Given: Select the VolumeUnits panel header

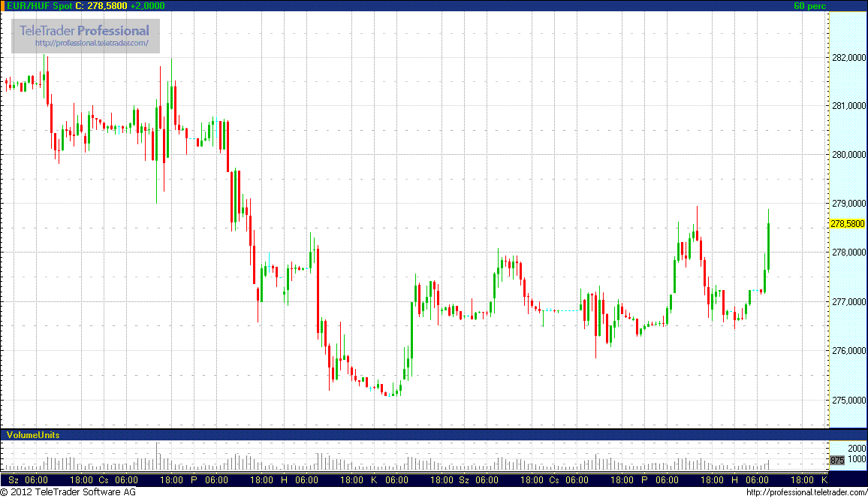Looking at the screenshot, I should pos(32,435).
